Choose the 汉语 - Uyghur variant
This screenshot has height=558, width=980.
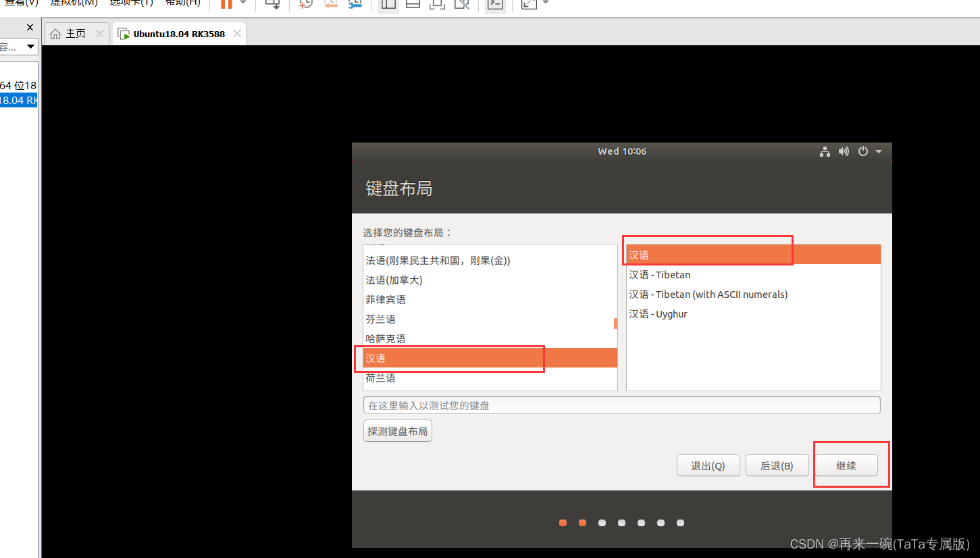(x=754, y=313)
